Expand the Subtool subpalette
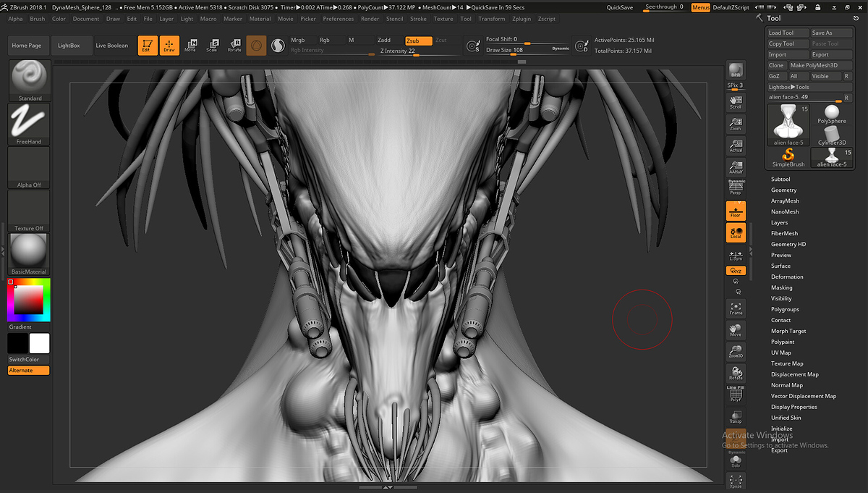 coord(780,179)
